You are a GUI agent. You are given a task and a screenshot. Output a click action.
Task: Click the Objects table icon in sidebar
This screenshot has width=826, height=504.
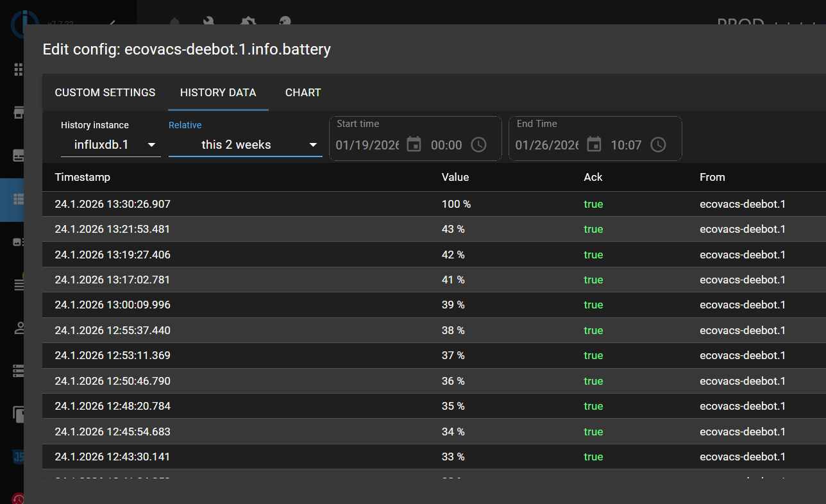tap(19, 199)
